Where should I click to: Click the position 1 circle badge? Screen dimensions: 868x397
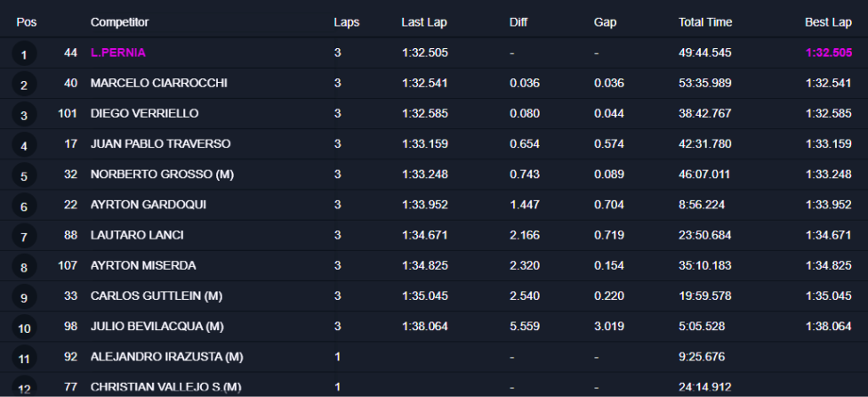24,54
